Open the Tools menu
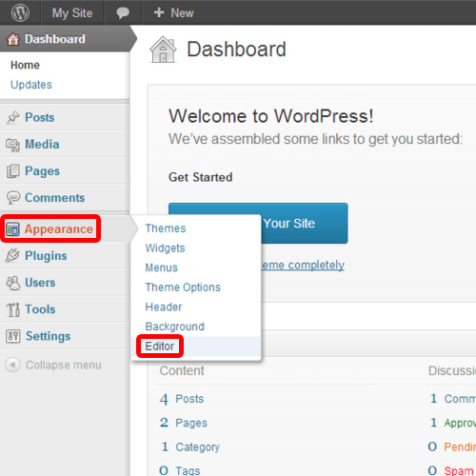The height and width of the screenshot is (476, 476). 40,309
